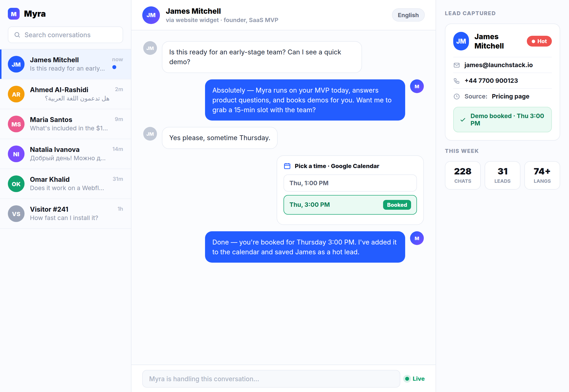This screenshot has height=392, width=569.
Task: Click the phone icon
Action: point(457,81)
